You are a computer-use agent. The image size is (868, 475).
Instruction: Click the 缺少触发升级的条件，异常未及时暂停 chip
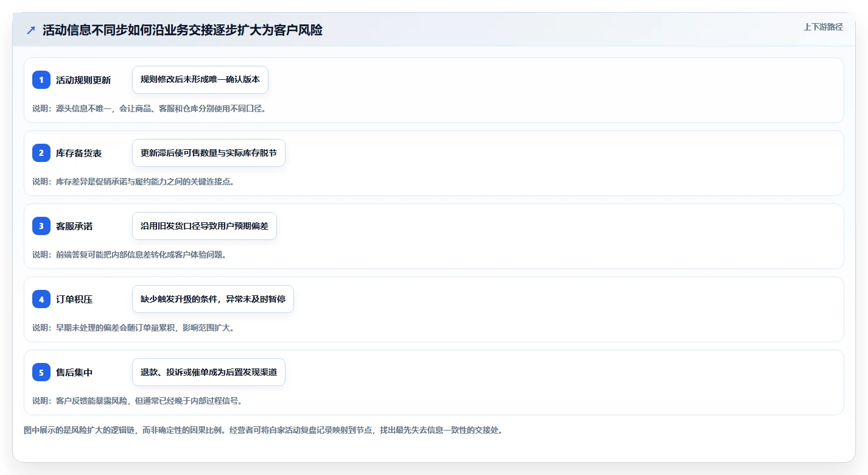pos(213,299)
